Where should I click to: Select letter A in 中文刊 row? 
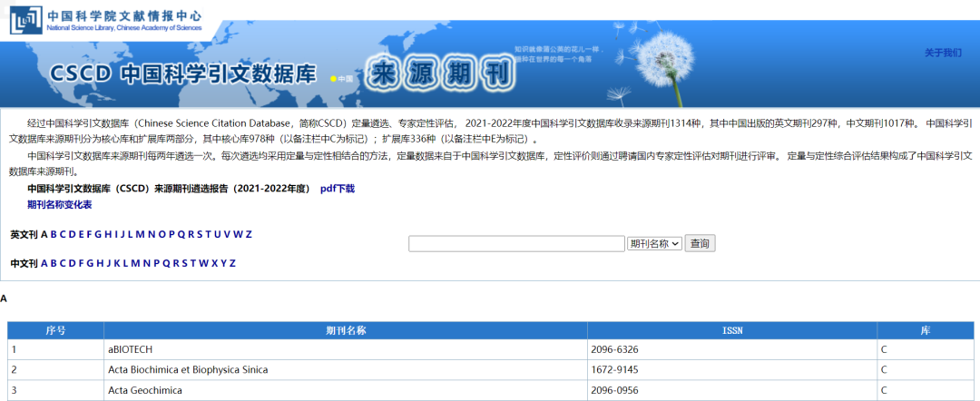44,263
